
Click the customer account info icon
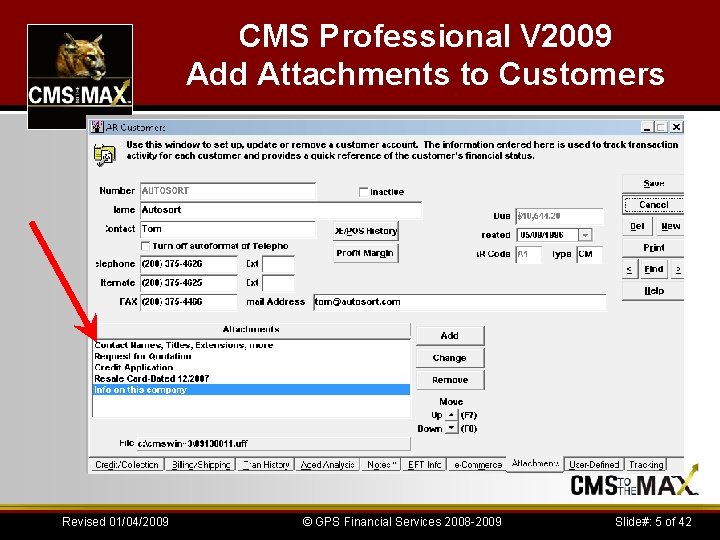[x=104, y=155]
